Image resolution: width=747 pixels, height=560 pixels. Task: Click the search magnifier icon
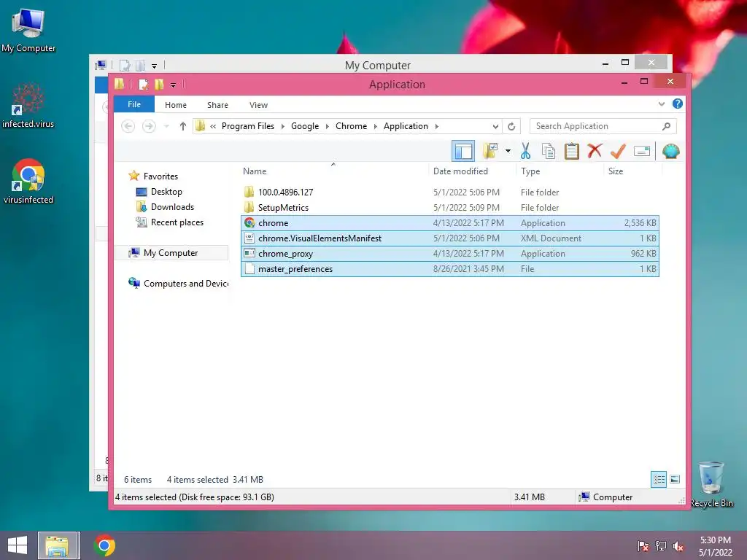point(667,126)
